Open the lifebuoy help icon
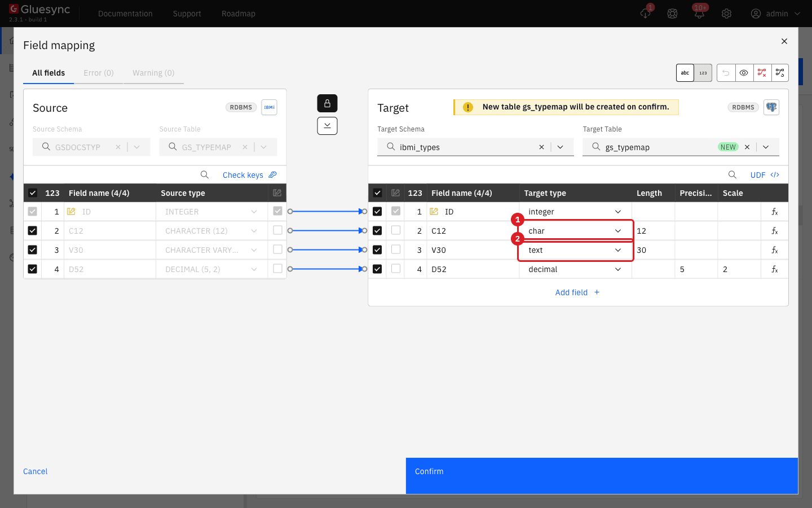 click(672, 14)
